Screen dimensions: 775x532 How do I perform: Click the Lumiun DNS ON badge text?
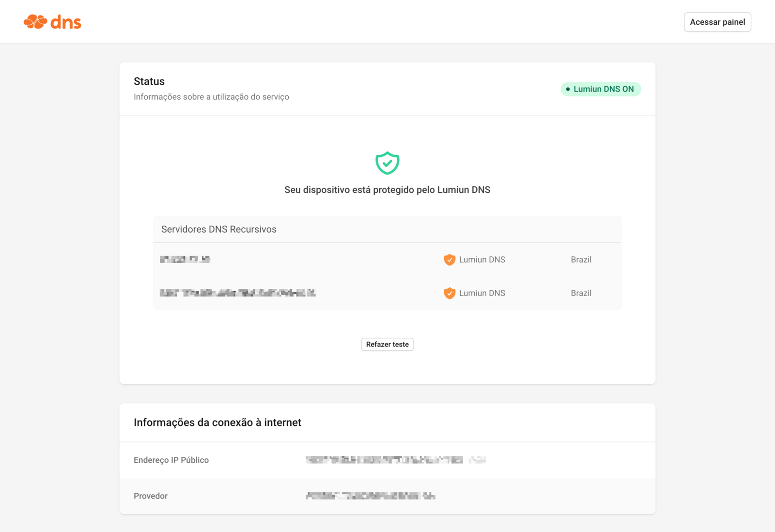tap(603, 89)
